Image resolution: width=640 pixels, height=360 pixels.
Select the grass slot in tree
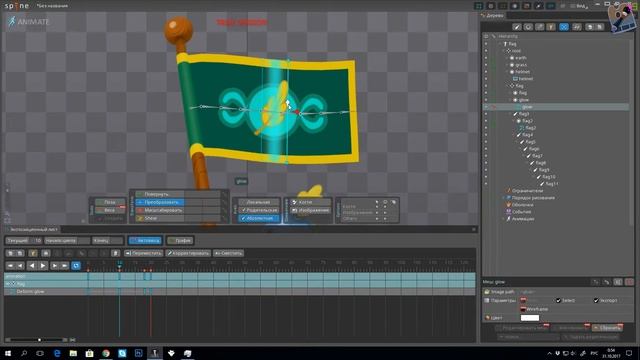click(x=521, y=64)
